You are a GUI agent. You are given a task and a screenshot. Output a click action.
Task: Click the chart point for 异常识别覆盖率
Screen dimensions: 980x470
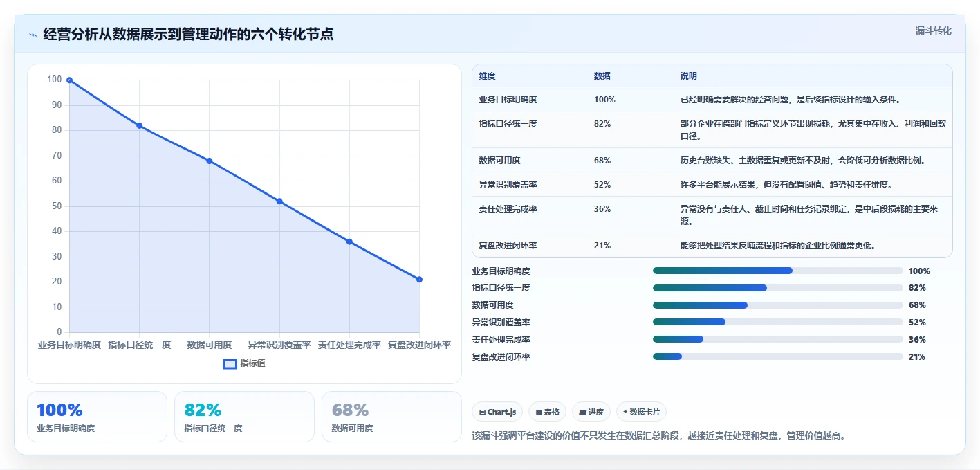coord(279,201)
